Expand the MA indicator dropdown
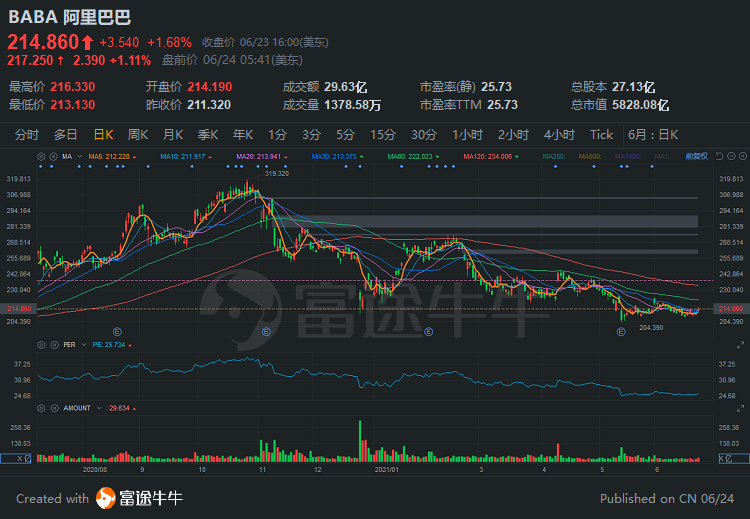This screenshot has width=750, height=519. (79, 156)
